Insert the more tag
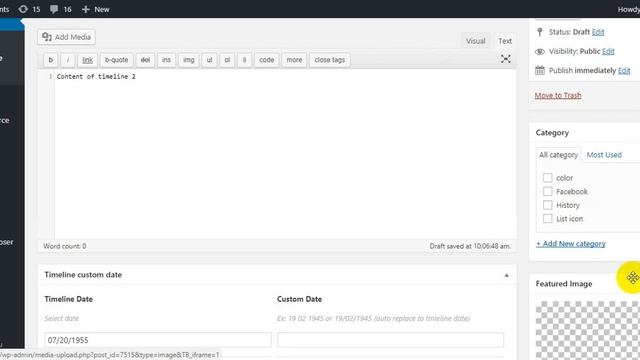The height and width of the screenshot is (360, 640). [294, 60]
